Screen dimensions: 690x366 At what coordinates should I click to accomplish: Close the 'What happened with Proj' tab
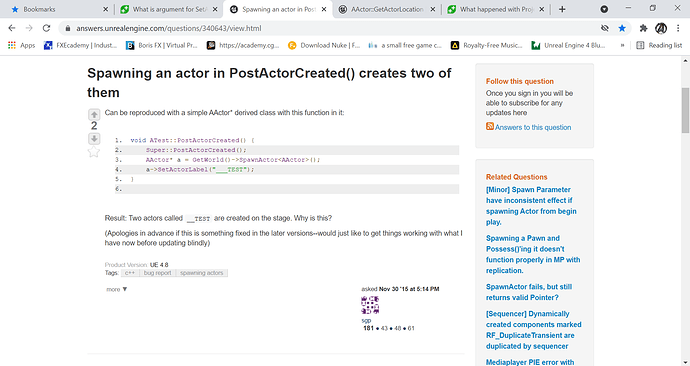(542, 9)
